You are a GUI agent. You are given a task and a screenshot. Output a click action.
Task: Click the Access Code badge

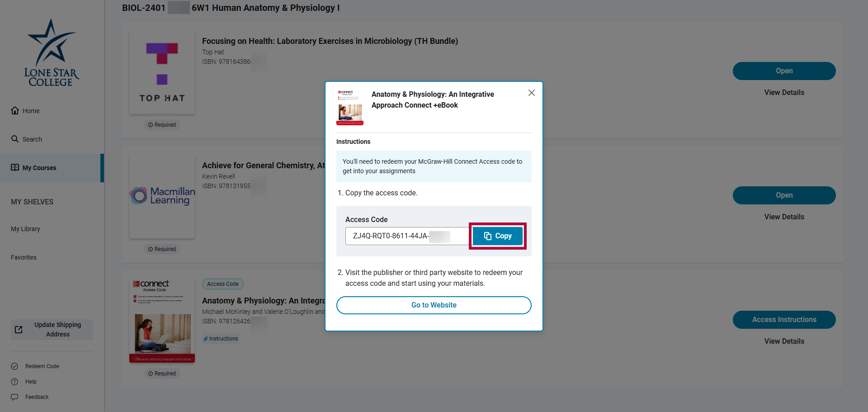coord(223,284)
